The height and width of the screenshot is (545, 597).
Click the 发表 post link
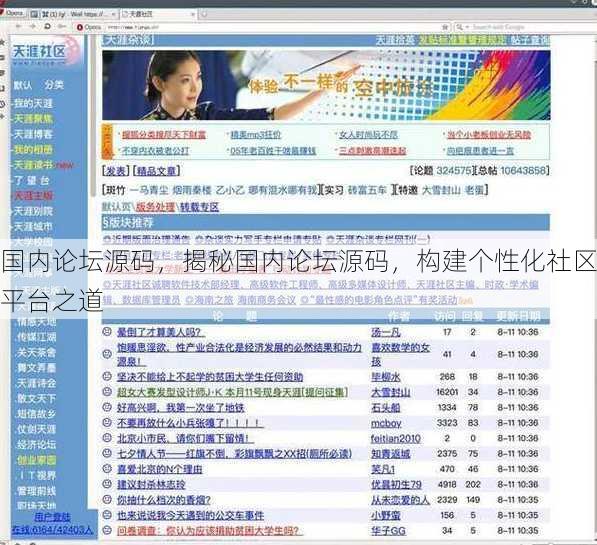tap(116, 171)
